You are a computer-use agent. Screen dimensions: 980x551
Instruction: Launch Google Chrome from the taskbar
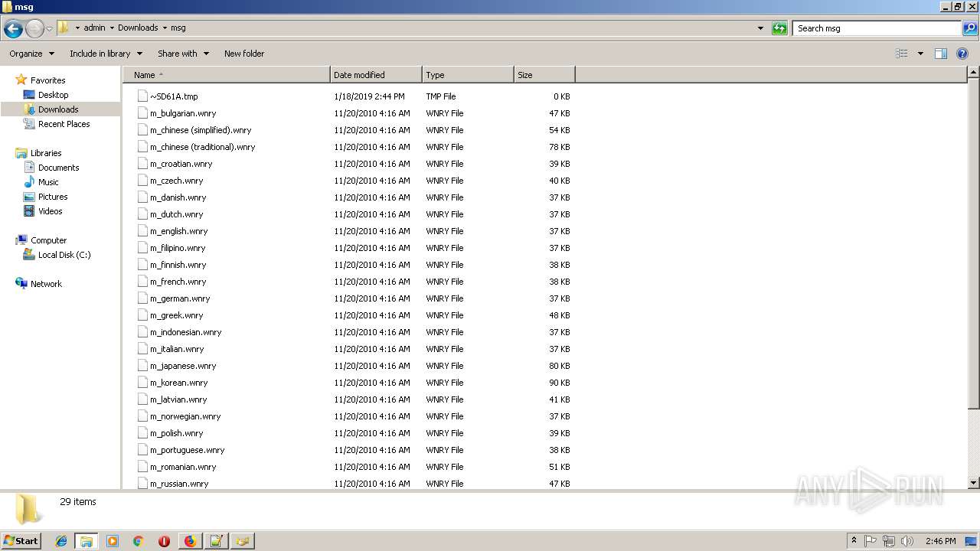tap(139, 541)
